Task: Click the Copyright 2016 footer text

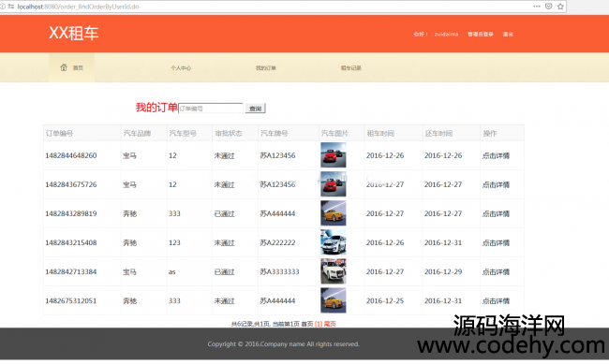Action: [x=284, y=344]
